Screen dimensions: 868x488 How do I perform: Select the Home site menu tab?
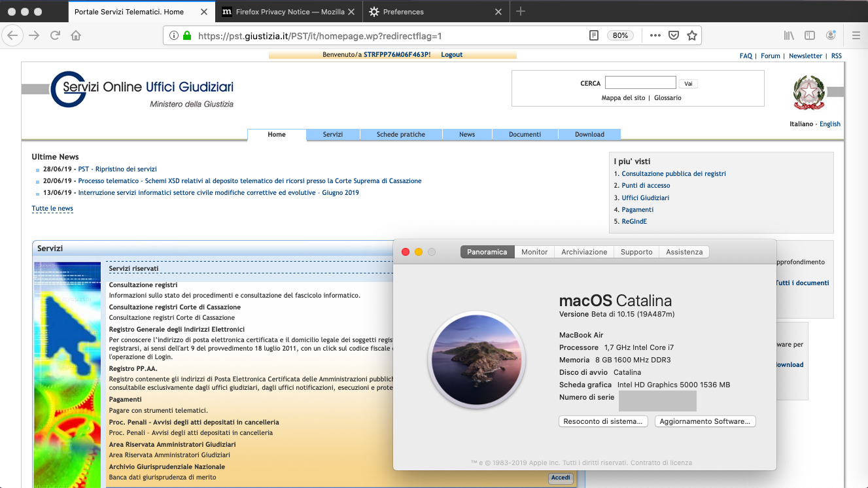pyautogui.click(x=277, y=134)
